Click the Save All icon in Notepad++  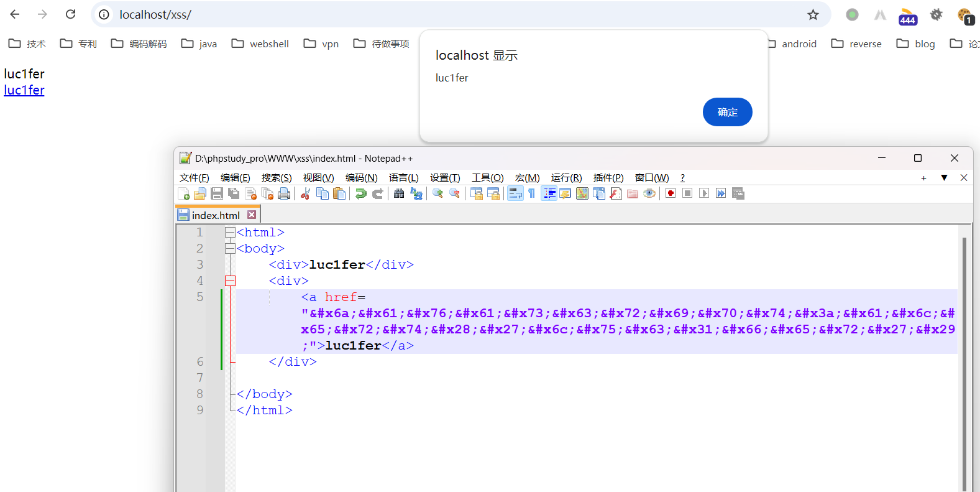pos(234,193)
